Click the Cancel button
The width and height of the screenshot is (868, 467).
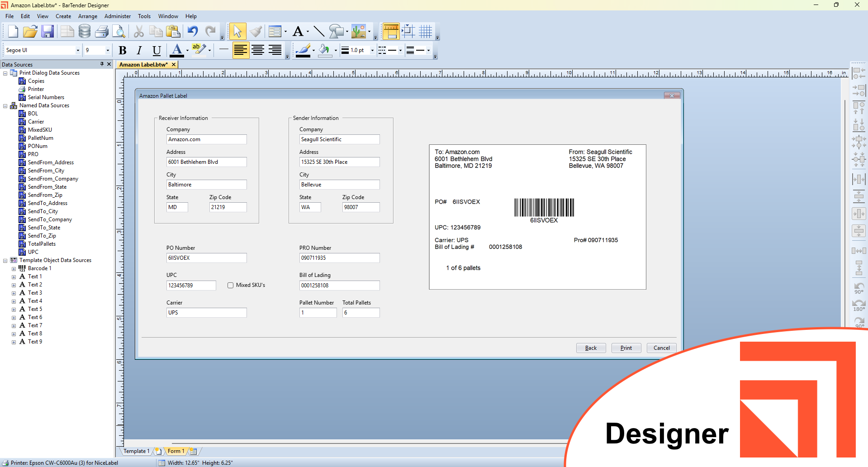click(x=661, y=348)
